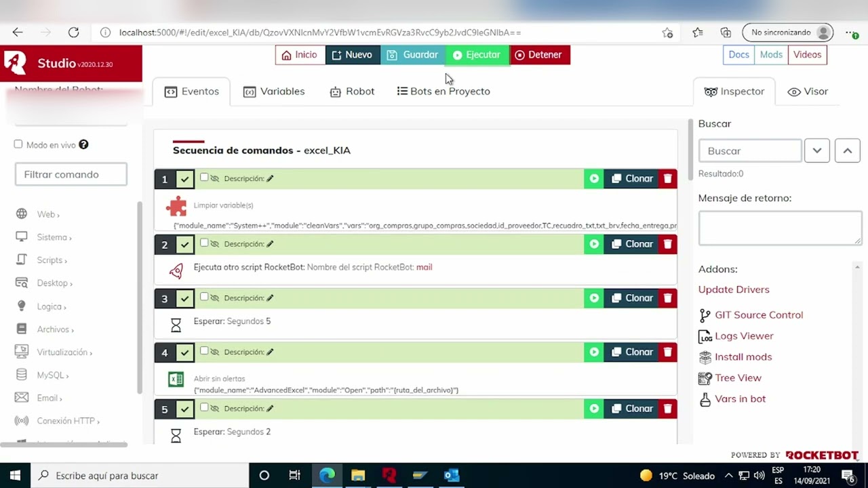Click the Buscar search field
This screenshot has width=868, height=488.
coord(750,150)
